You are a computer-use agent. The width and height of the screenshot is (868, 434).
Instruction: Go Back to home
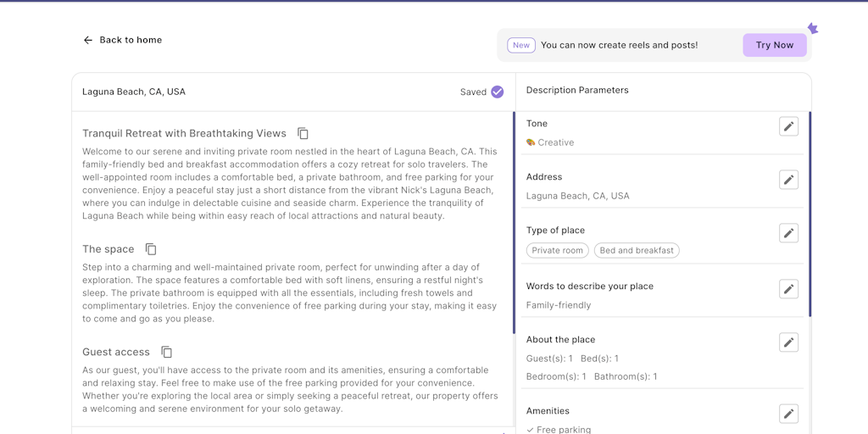click(131, 40)
